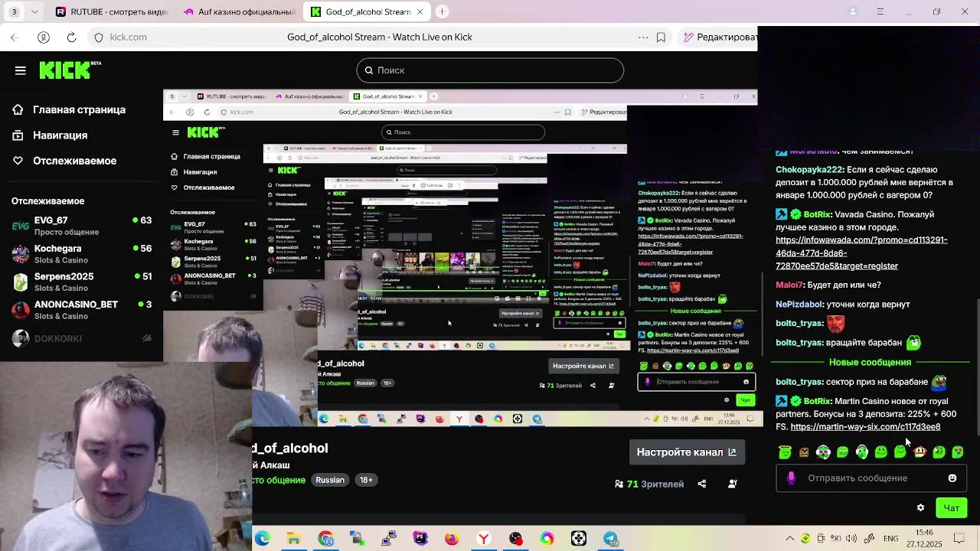
Task: Click the Maloi7 username in chat
Action: pyautogui.click(x=789, y=285)
